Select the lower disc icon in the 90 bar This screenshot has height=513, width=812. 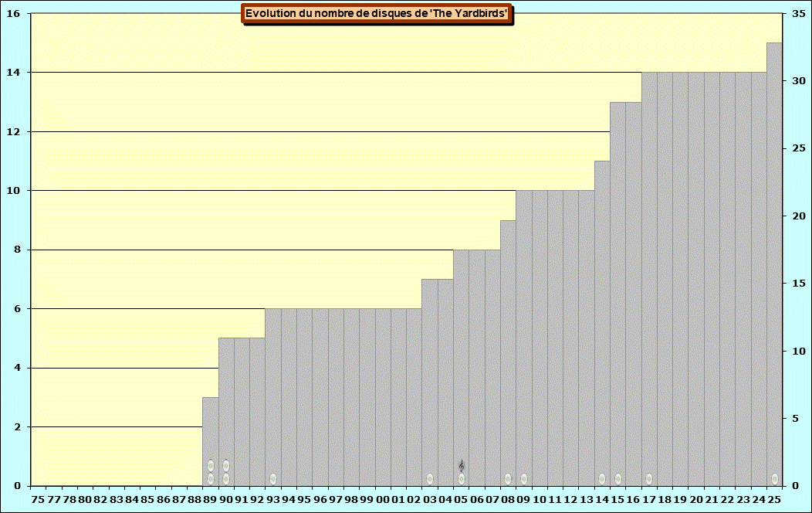point(226,479)
